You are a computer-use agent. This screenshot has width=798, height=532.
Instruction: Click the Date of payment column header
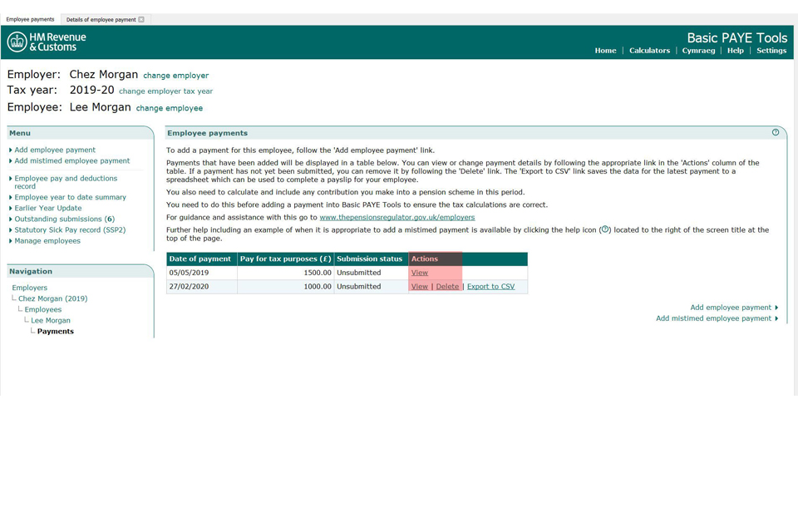201,259
